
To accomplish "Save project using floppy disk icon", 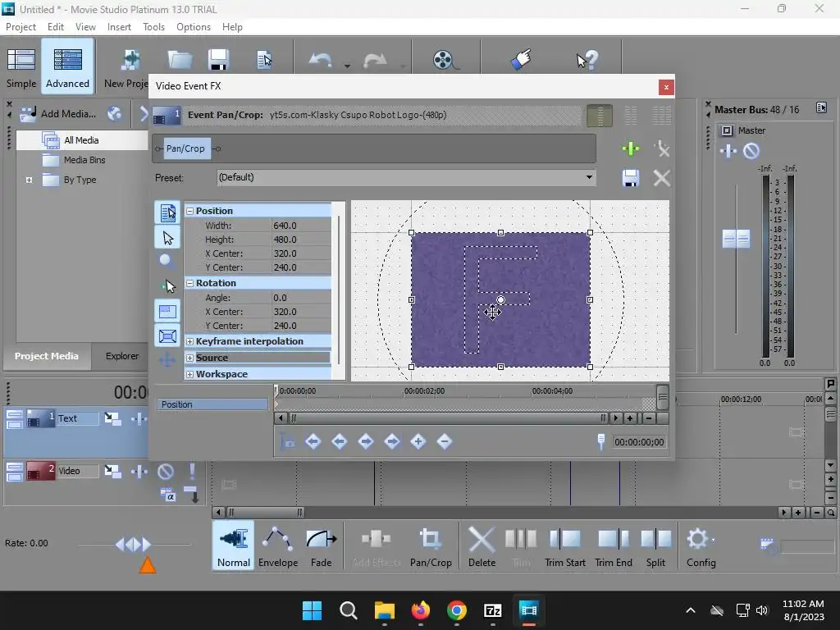I will [x=218, y=60].
